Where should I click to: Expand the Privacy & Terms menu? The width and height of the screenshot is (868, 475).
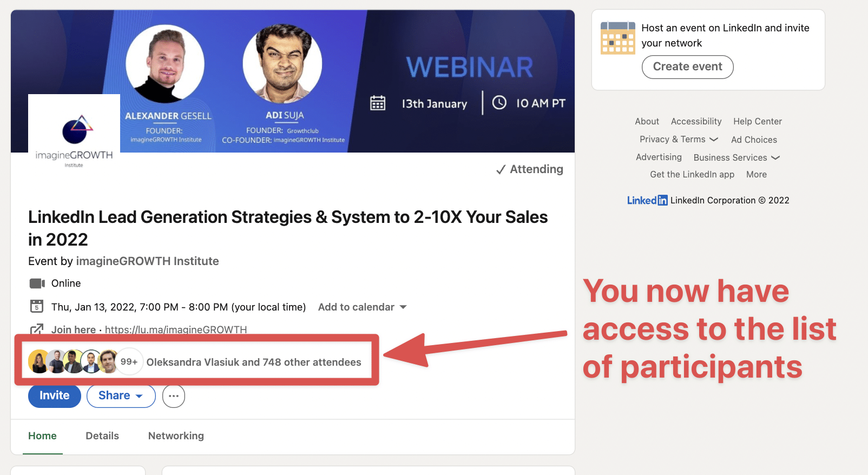[x=679, y=139]
